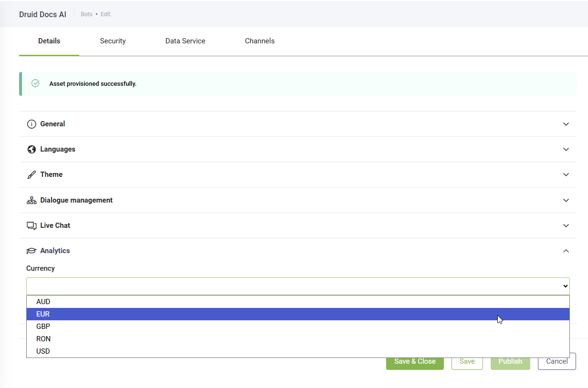Choose USD in the currency dropdown

[x=43, y=351]
